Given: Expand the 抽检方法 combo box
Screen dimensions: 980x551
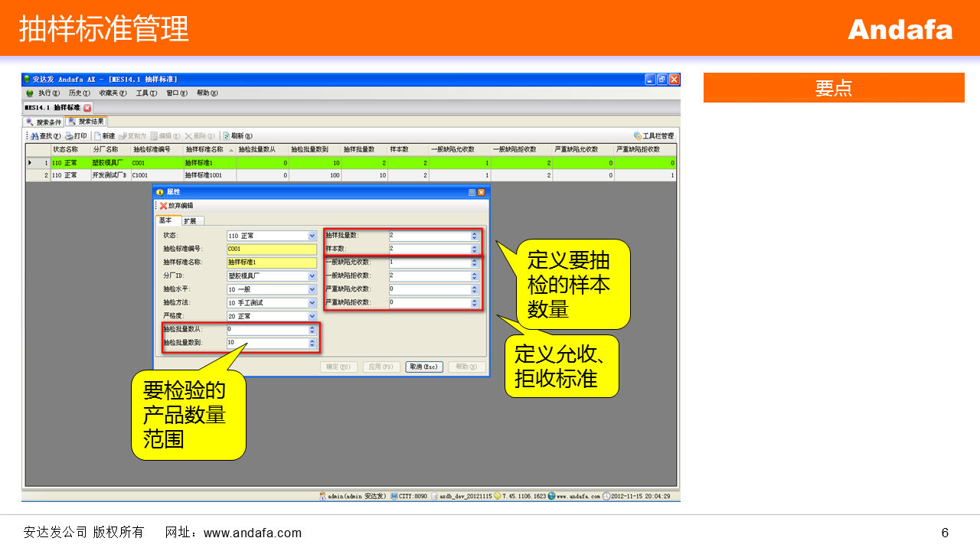Looking at the screenshot, I should coord(312,303).
